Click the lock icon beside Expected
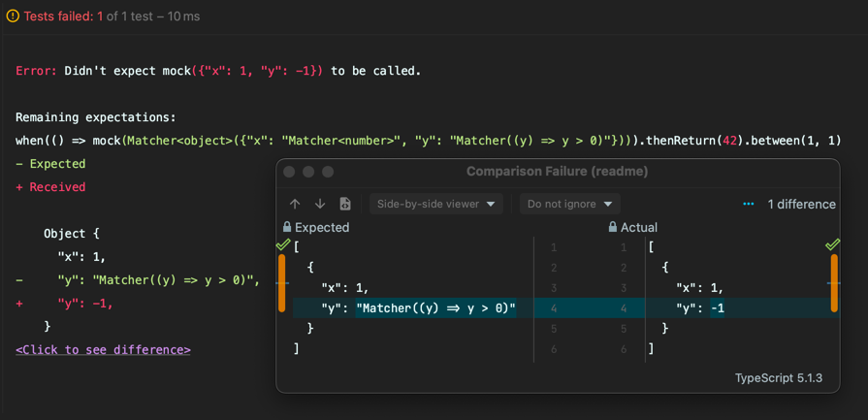The height and width of the screenshot is (420, 868). tap(287, 227)
